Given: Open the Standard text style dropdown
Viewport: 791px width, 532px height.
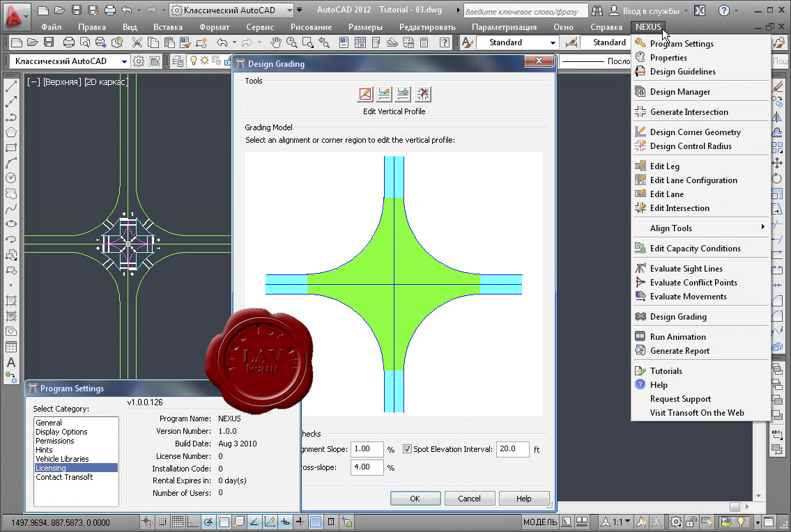Looking at the screenshot, I should [553, 43].
